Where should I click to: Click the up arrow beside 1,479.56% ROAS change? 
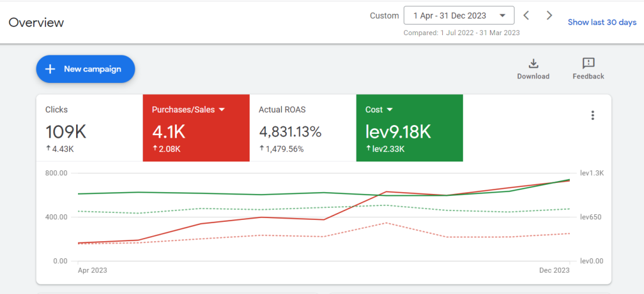pyautogui.click(x=261, y=149)
